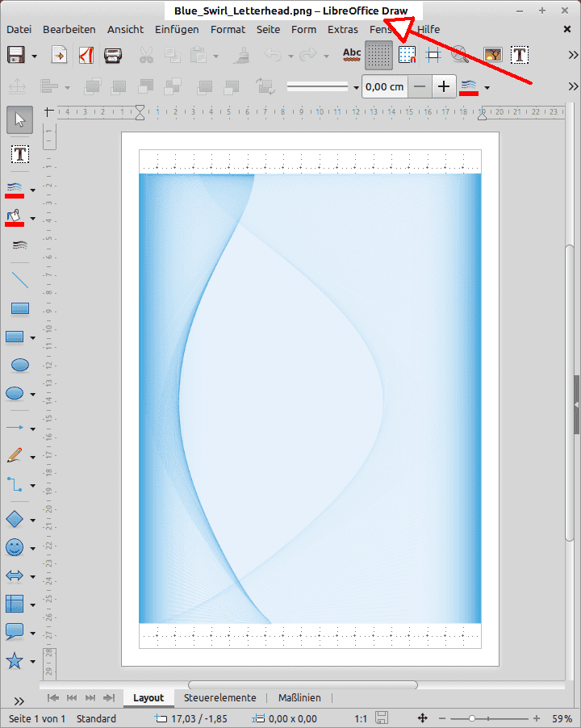Viewport: 581px width, 728px height.
Task: Select the Lines and Arrows tool
Action: 15,428
